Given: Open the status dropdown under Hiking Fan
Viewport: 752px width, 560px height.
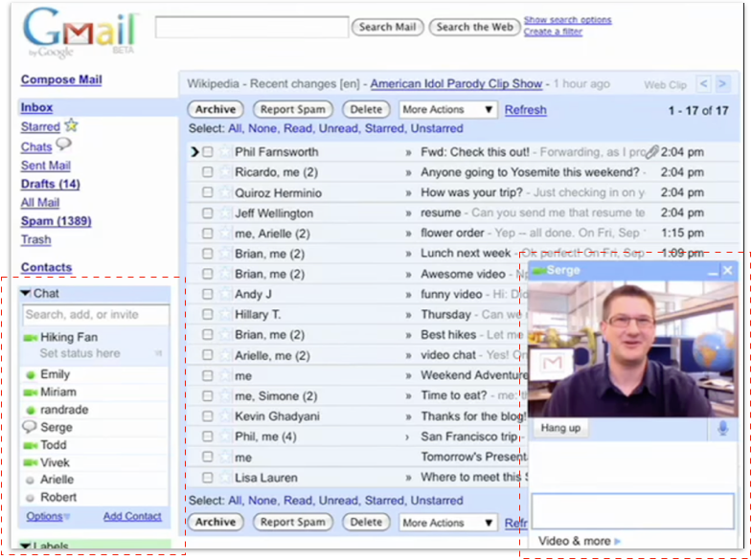Looking at the screenshot, I should click(158, 353).
